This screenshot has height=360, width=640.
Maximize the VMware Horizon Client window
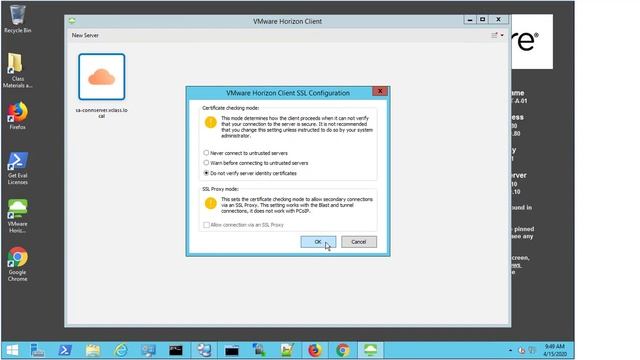pos(482,20)
